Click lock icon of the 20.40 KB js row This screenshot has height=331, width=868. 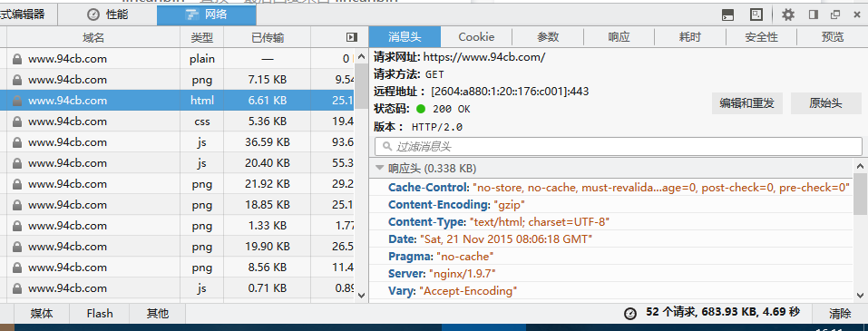coord(16,163)
